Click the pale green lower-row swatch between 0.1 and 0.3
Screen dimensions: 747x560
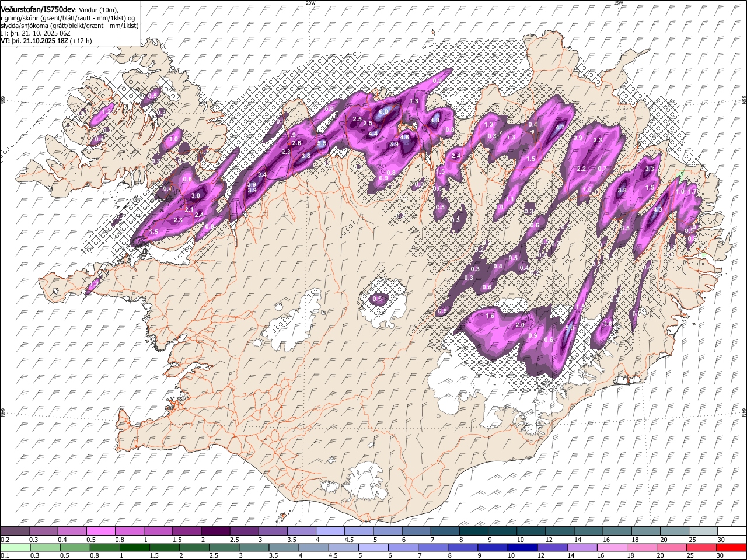(16, 547)
